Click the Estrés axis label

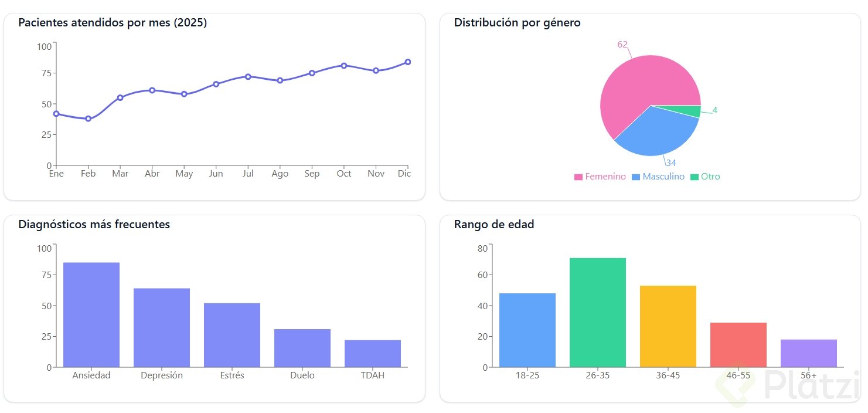(x=232, y=375)
